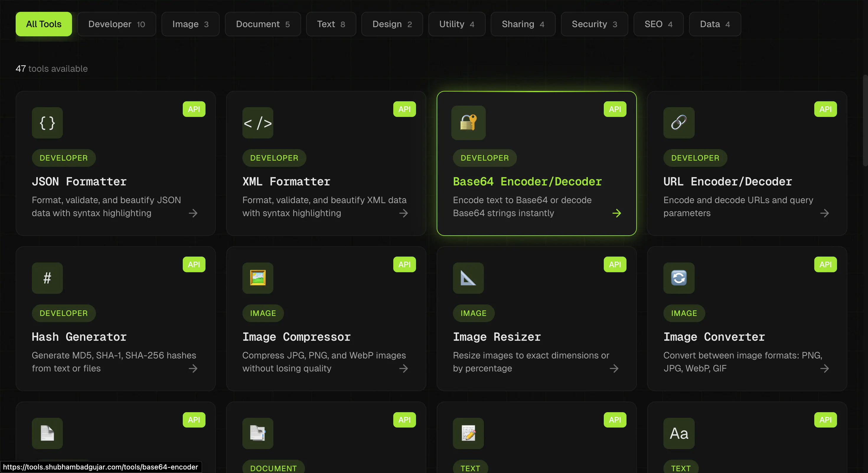This screenshot has width=868, height=473.
Task: Open the Security category tab
Action: (x=594, y=24)
